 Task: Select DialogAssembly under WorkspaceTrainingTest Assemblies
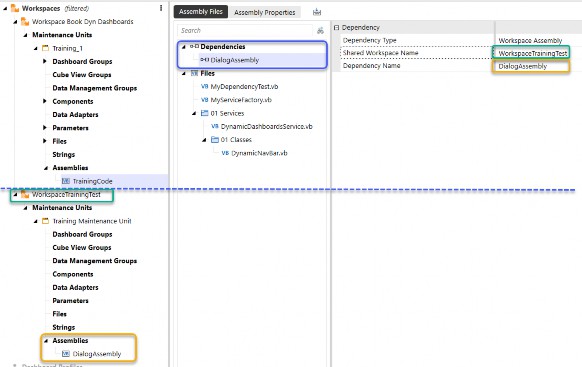(97, 354)
